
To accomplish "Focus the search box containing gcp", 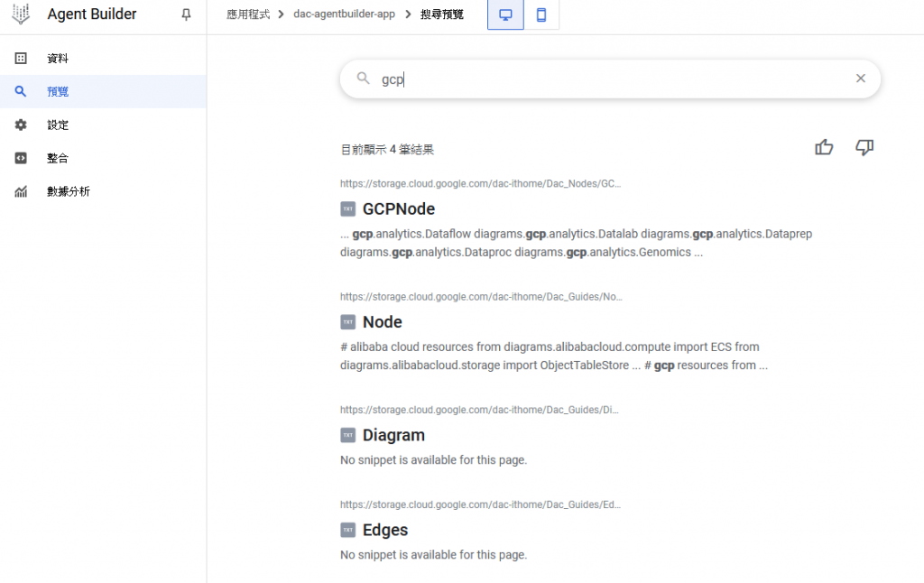I will [x=611, y=79].
